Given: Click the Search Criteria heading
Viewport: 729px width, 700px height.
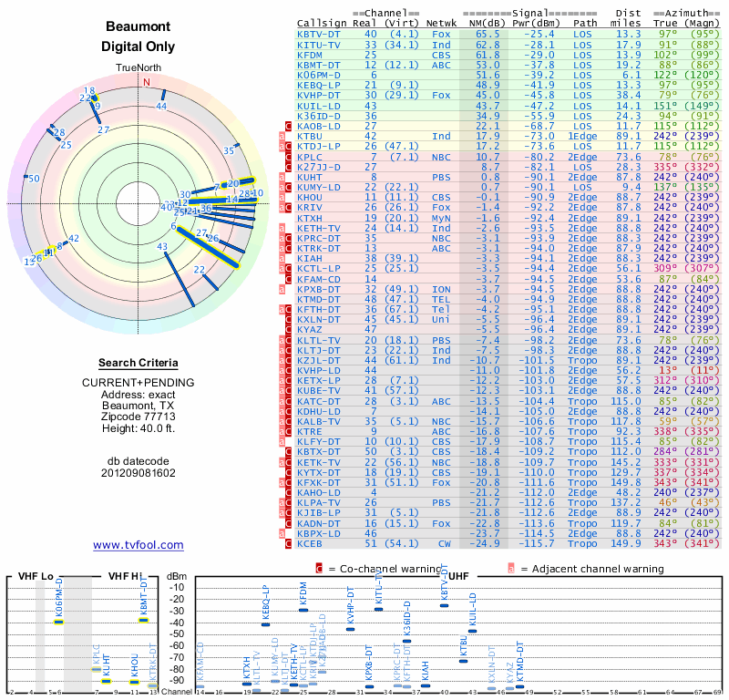Looking at the screenshot, I should [x=139, y=363].
